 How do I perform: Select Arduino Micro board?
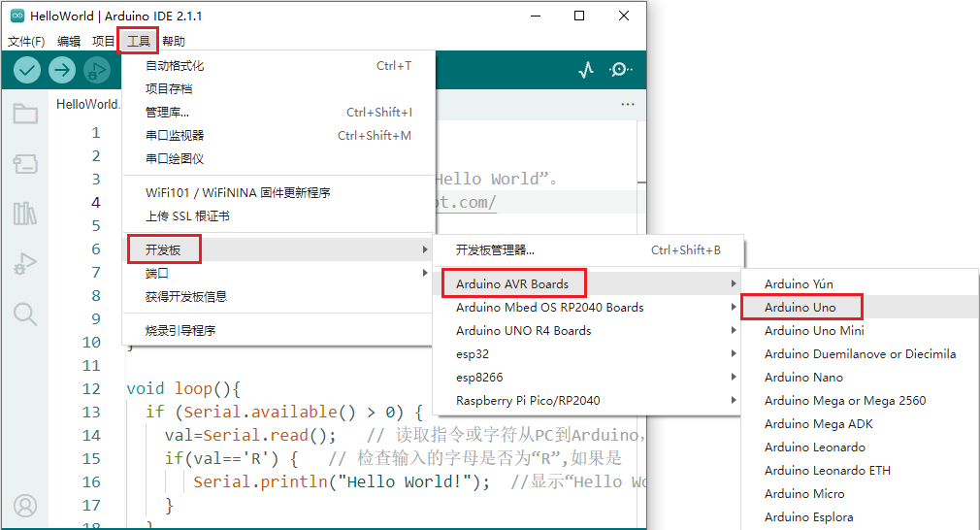861,494
